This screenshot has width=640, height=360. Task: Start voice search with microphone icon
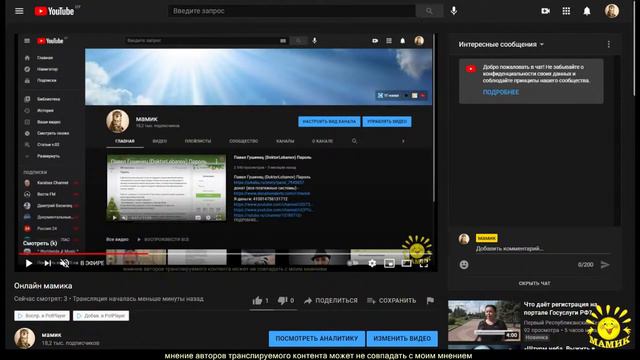(x=454, y=11)
